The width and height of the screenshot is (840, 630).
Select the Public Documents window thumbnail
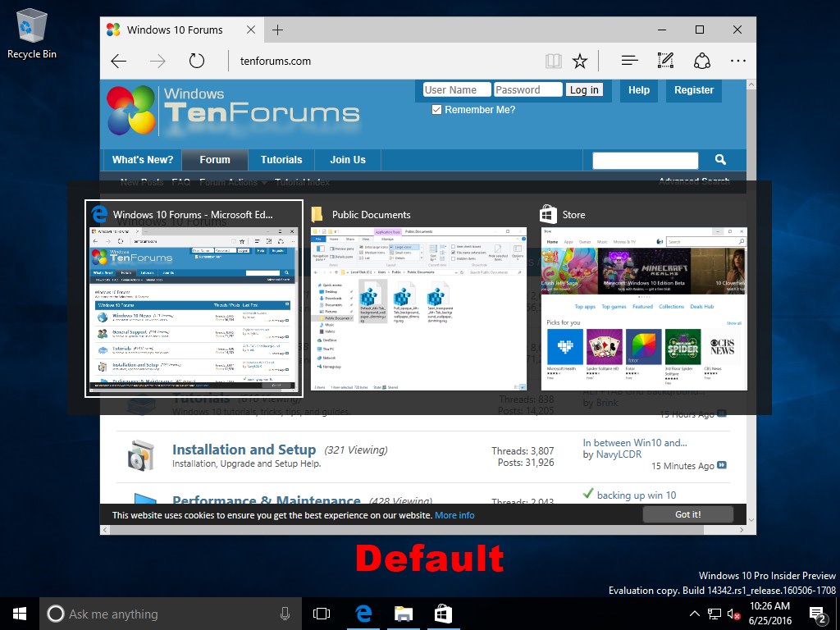[418, 308]
